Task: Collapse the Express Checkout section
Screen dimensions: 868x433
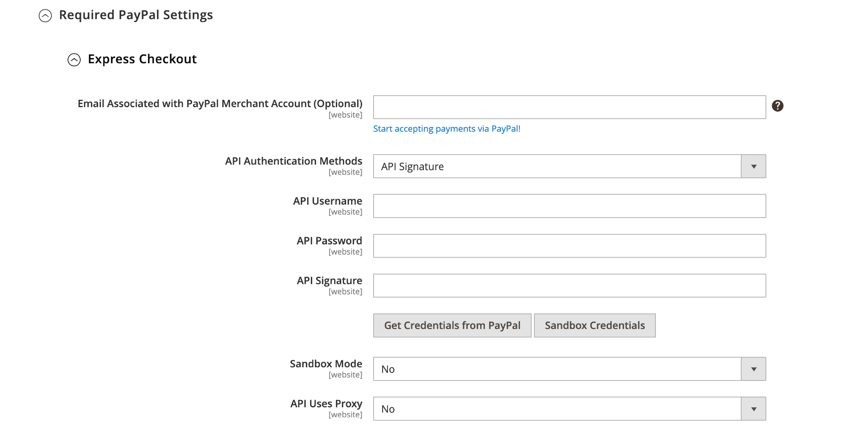Action: (x=74, y=60)
